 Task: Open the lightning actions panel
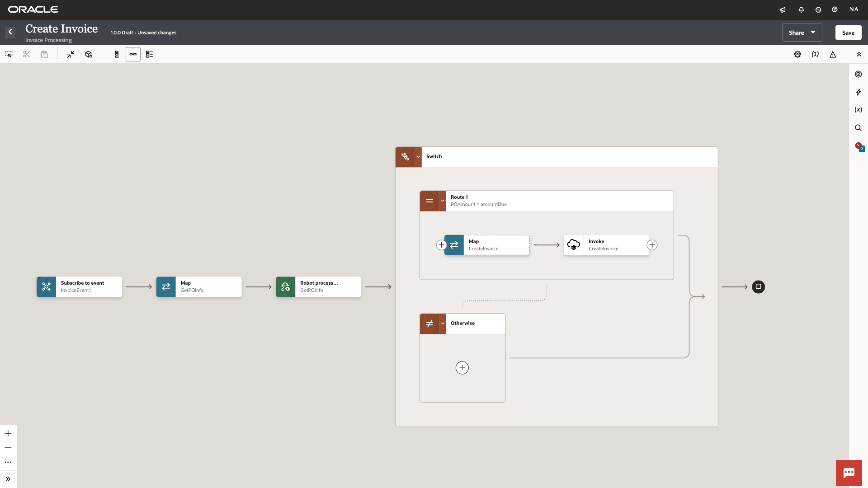point(858,92)
